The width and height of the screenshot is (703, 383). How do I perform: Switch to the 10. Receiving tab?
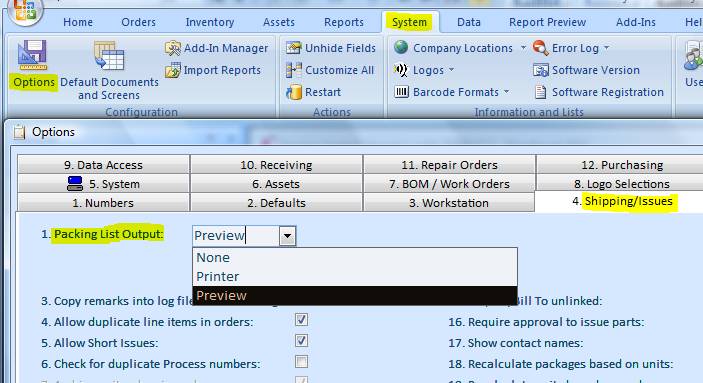276,165
